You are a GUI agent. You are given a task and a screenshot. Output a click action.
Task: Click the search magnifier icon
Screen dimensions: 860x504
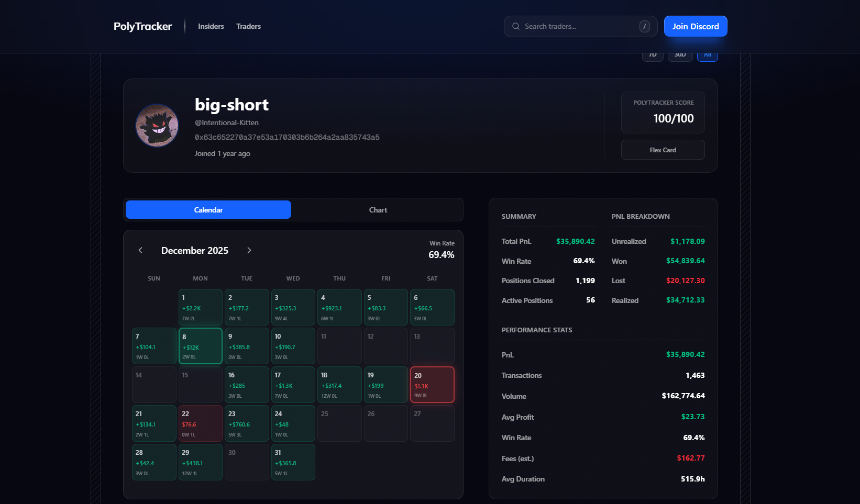[516, 26]
